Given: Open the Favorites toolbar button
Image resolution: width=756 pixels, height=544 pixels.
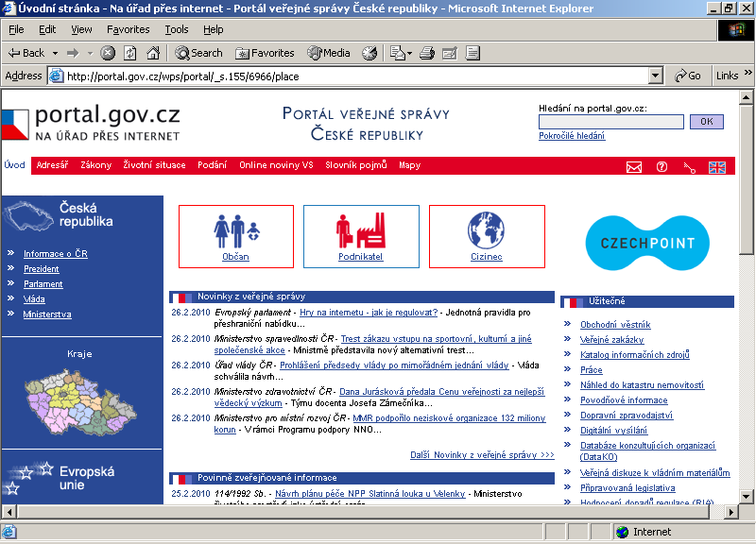Looking at the screenshot, I should tap(265, 53).
